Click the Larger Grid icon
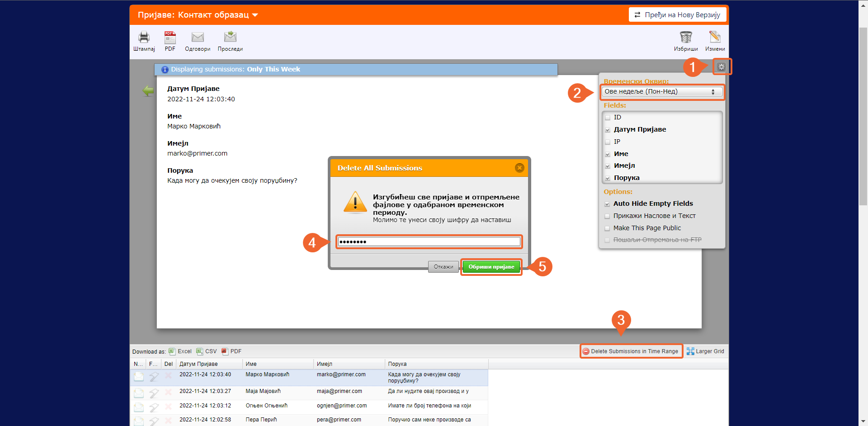868x426 pixels. point(690,351)
